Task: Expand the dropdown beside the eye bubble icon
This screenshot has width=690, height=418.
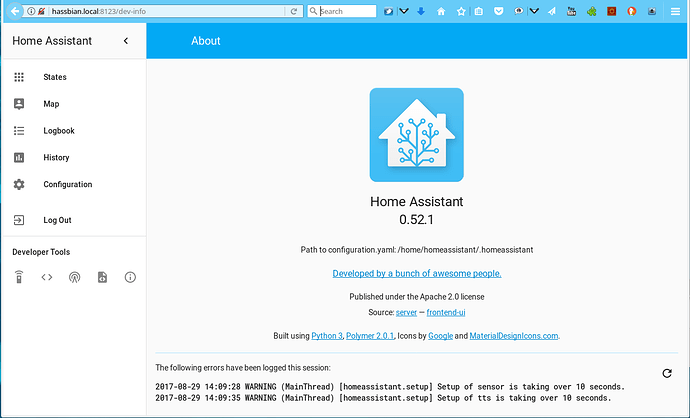Action: tap(534, 11)
